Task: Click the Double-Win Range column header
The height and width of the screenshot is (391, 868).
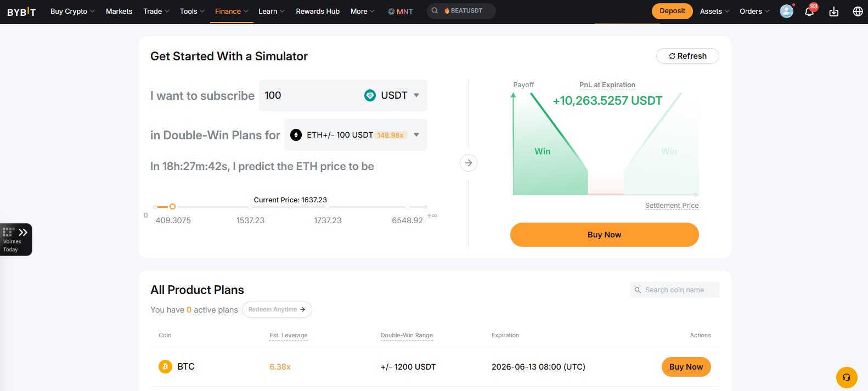Action: coord(407,335)
